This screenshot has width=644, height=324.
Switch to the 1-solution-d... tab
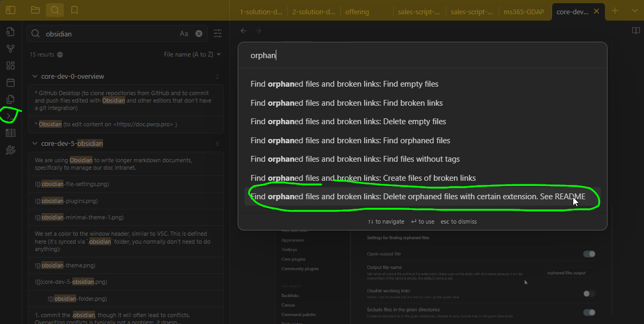click(261, 12)
